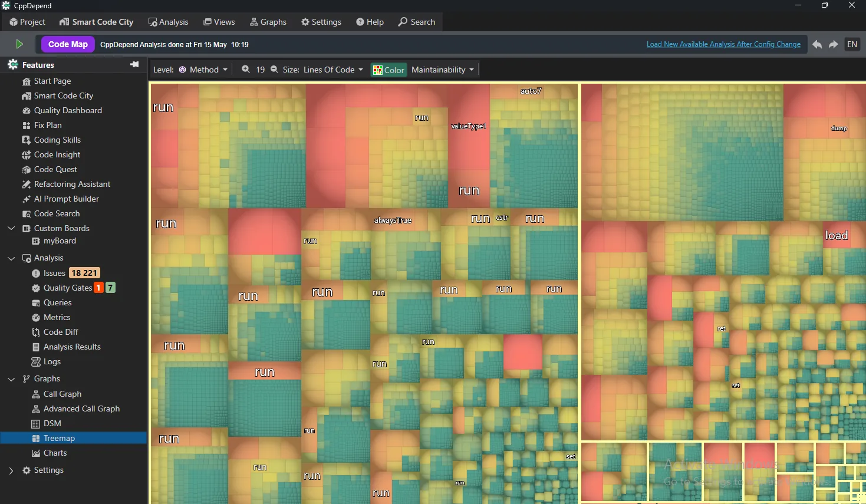Viewport: 866px width, 504px height.
Task: Click the green Run analysis play icon
Action: (19, 44)
